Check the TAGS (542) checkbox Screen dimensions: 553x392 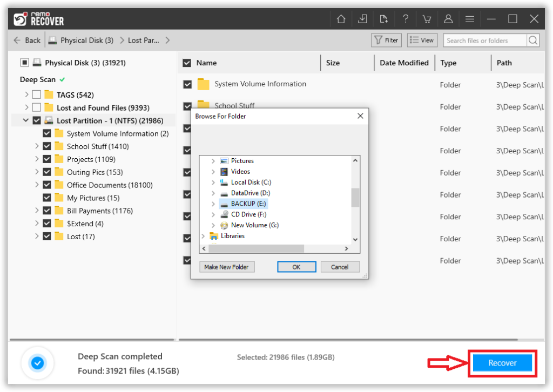36,94
